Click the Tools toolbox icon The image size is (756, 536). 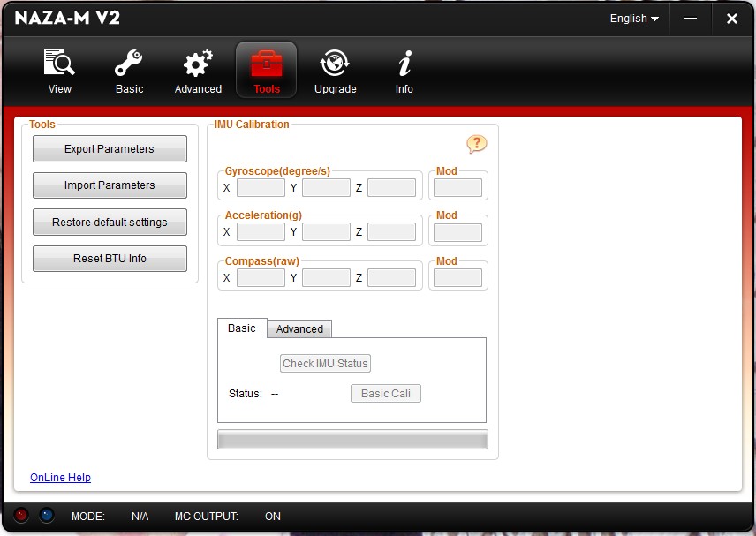click(x=267, y=64)
